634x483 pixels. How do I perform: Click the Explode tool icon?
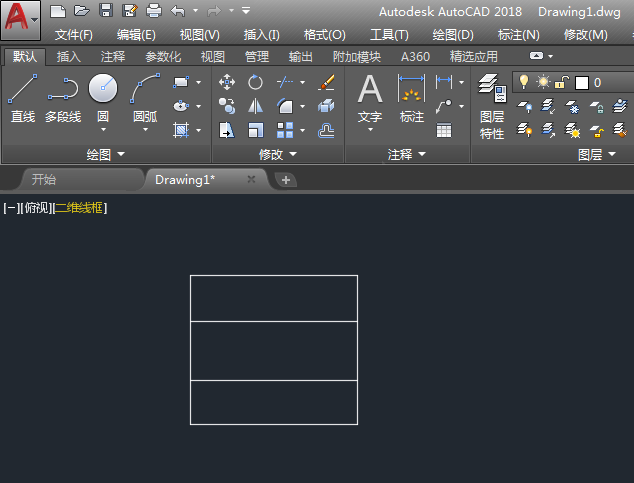[326, 106]
